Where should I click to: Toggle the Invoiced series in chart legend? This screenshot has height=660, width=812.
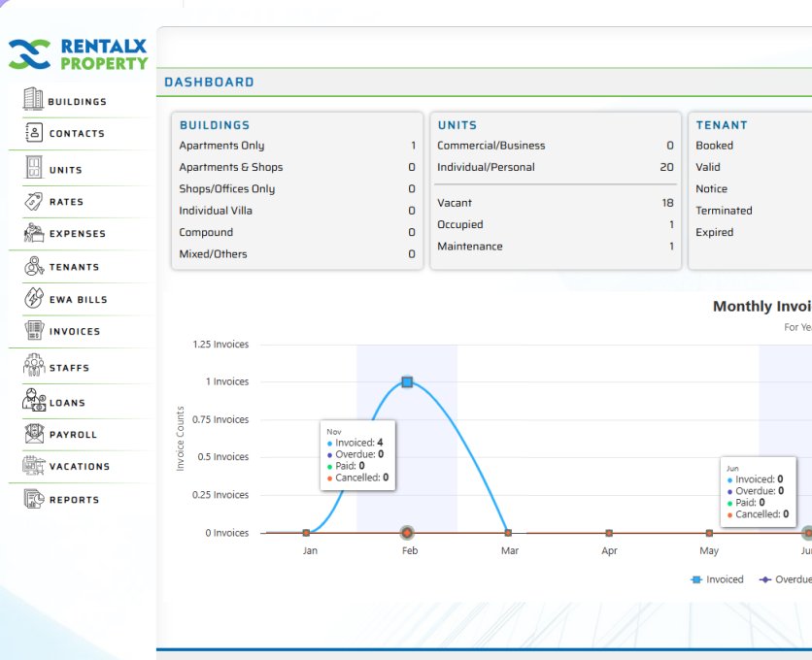click(717, 579)
